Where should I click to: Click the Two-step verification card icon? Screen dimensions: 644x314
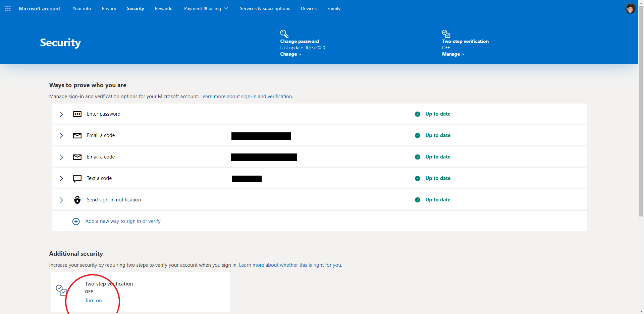tap(61, 290)
